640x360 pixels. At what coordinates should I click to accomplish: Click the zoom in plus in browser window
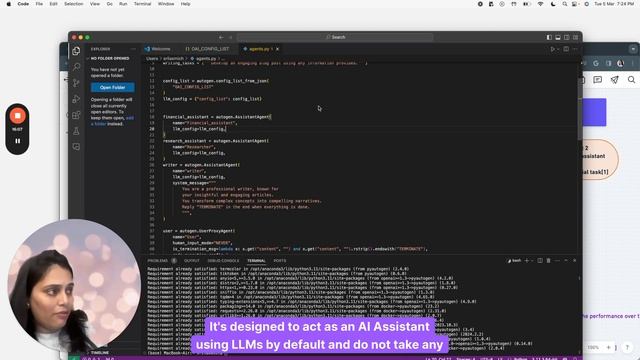coord(608,347)
